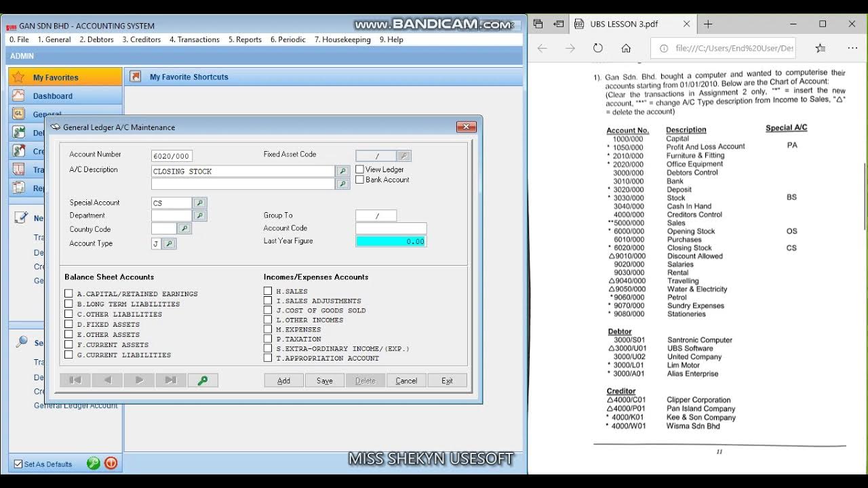Refresh the PDF page in browser
868x488 pixels.
click(x=597, y=48)
